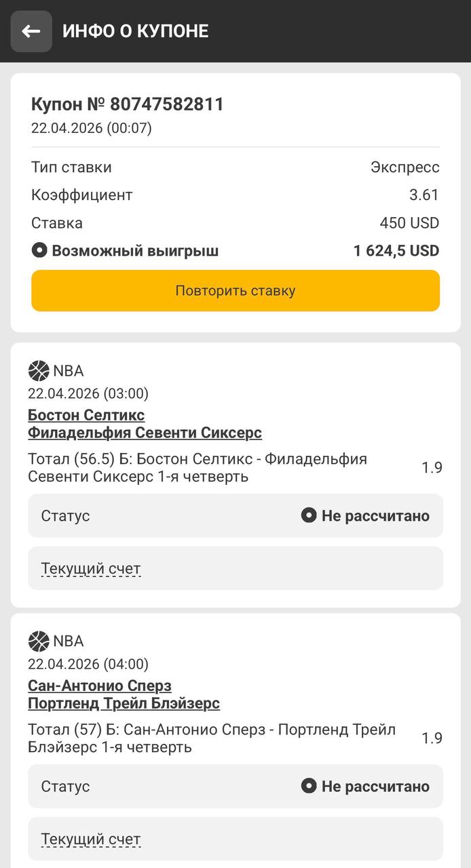The height and width of the screenshot is (868, 471).
Task: Click Тотал (57) Б bet description
Action: [211, 738]
